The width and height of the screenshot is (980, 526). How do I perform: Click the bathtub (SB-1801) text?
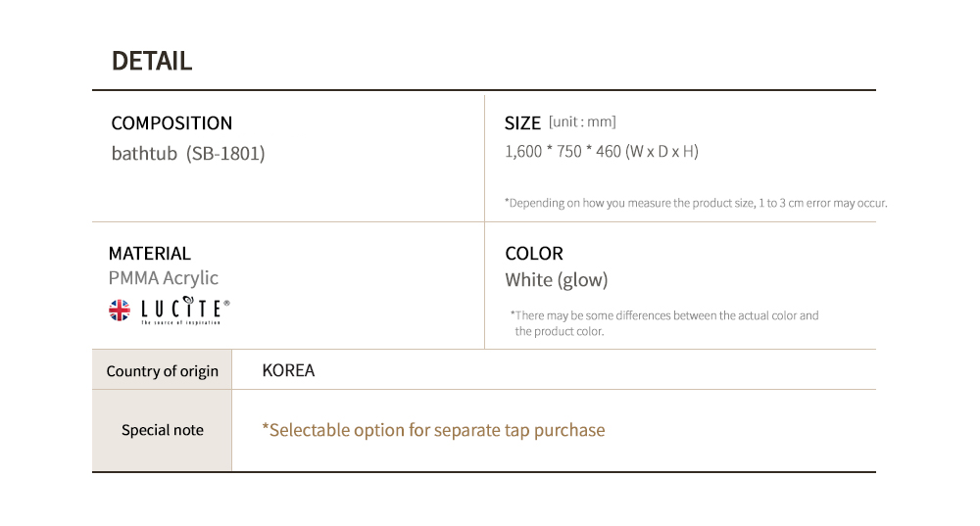188,154
